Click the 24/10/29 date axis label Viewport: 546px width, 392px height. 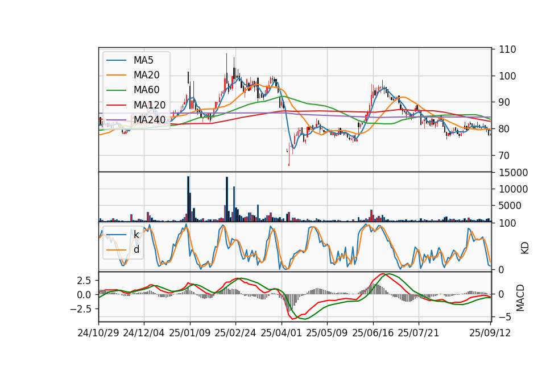coord(98,333)
